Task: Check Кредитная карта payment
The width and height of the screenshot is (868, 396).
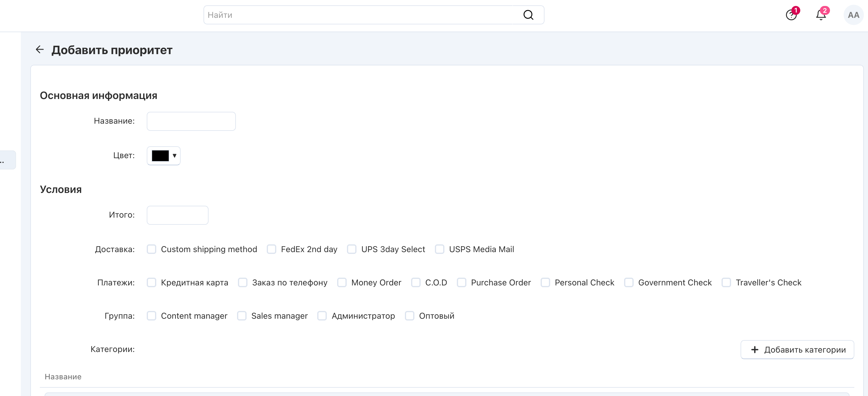Action: coord(151,282)
